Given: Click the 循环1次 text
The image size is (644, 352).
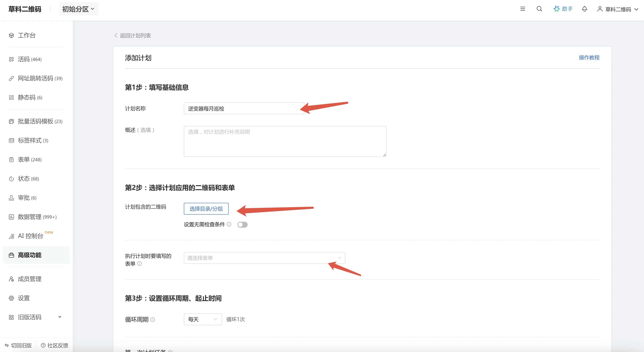Looking at the screenshot, I should (236, 319).
